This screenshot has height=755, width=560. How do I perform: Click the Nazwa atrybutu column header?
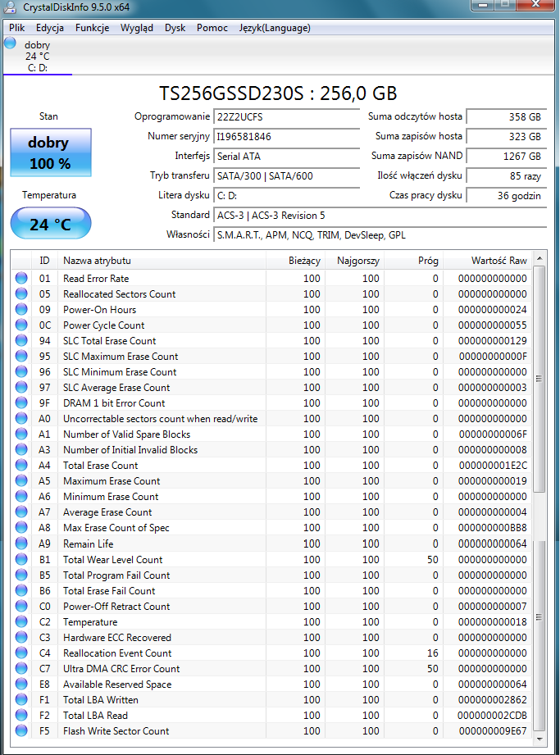pos(162,261)
